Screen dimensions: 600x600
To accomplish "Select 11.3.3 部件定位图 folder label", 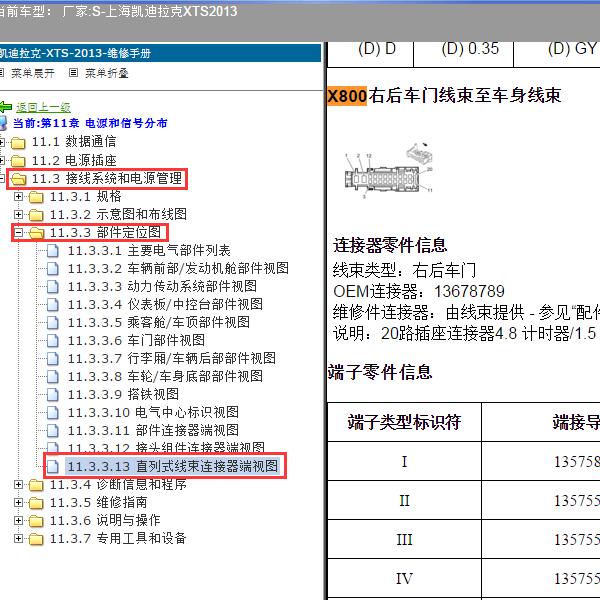I will click(106, 232).
